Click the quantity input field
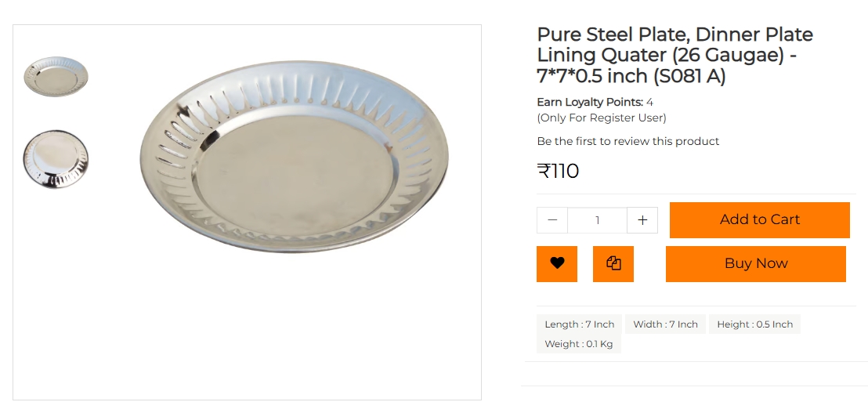868x402 pixels. (x=597, y=220)
